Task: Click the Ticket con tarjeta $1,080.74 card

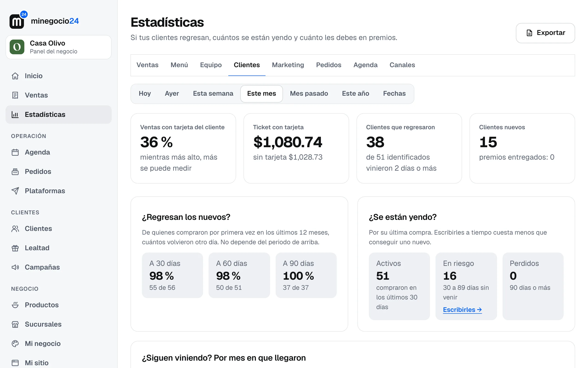Action: coord(296,148)
